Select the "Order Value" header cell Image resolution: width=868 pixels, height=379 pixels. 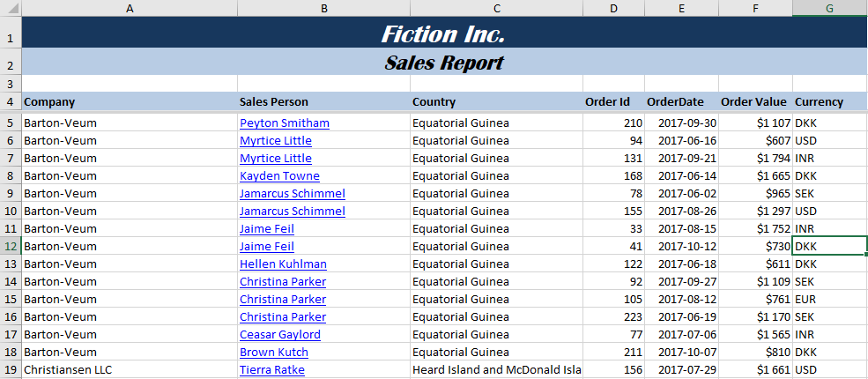pyautogui.click(x=753, y=102)
